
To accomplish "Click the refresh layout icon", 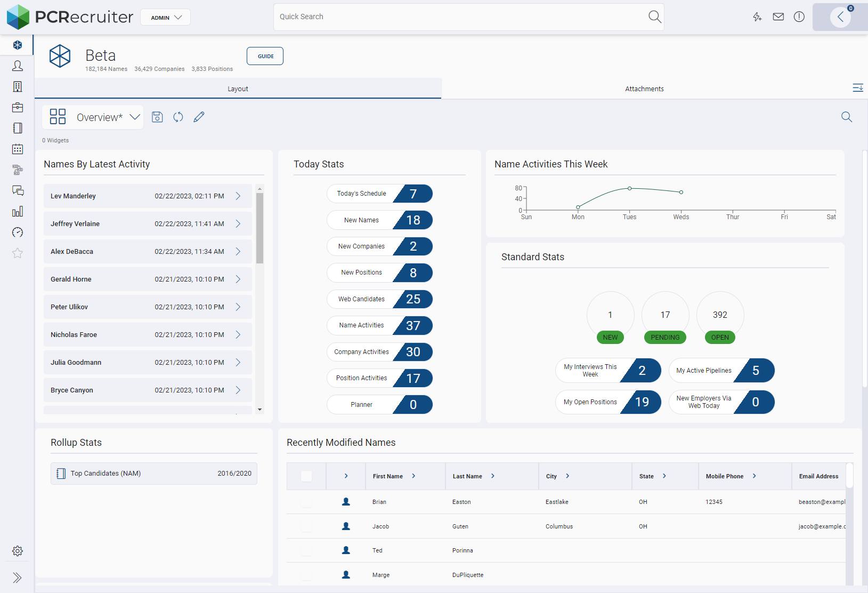I will (178, 117).
